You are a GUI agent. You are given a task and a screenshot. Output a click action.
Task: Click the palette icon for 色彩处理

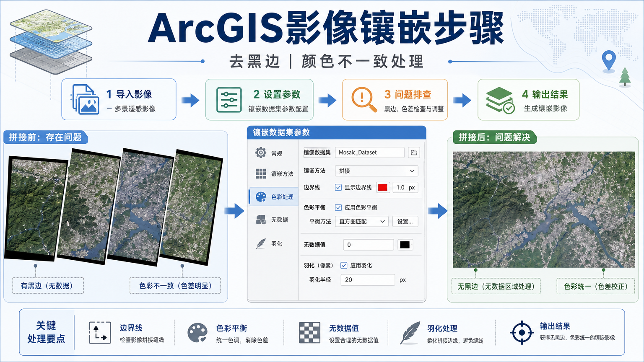(x=261, y=197)
